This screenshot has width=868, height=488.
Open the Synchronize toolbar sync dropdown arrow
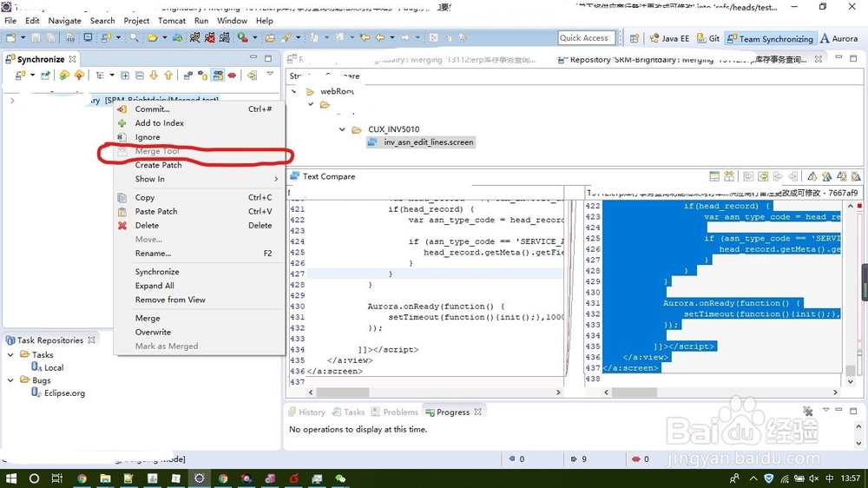[x=32, y=75]
